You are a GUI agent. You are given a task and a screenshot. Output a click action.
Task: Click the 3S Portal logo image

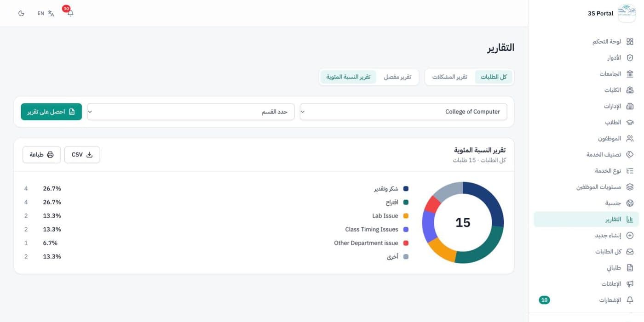(627, 13)
